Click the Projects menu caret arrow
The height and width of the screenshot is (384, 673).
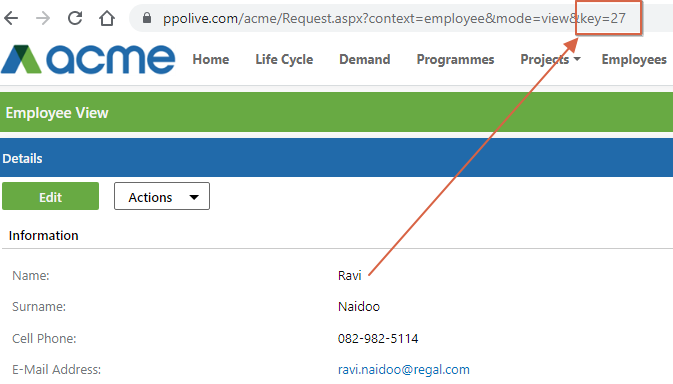coord(577,59)
